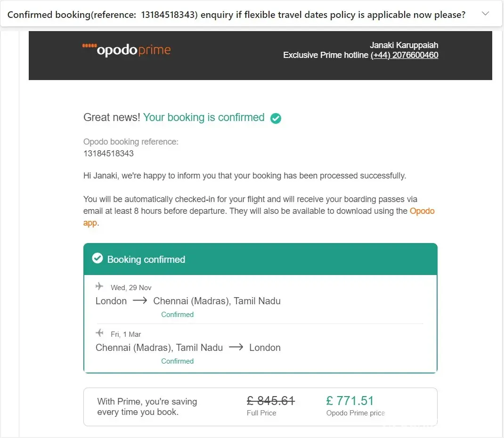Image resolution: width=504 pixels, height=438 pixels.
Task: Click the green Booking confirmed banner text
Action: (146, 260)
